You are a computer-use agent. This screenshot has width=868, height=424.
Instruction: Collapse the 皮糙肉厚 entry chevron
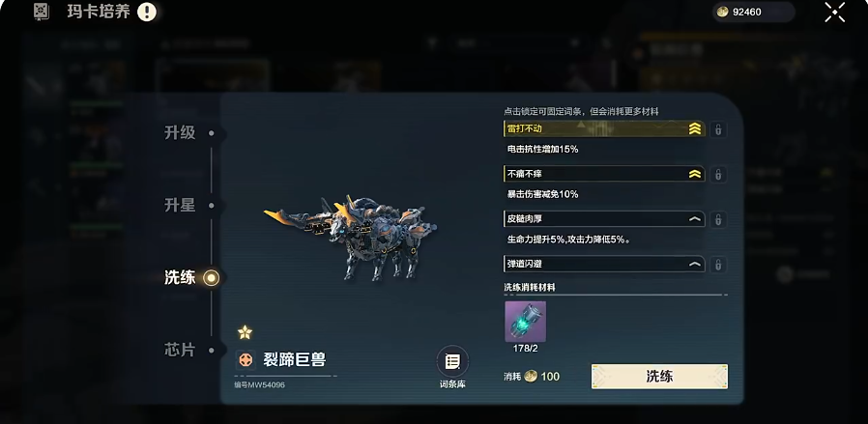pyautogui.click(x=695, y=219)
